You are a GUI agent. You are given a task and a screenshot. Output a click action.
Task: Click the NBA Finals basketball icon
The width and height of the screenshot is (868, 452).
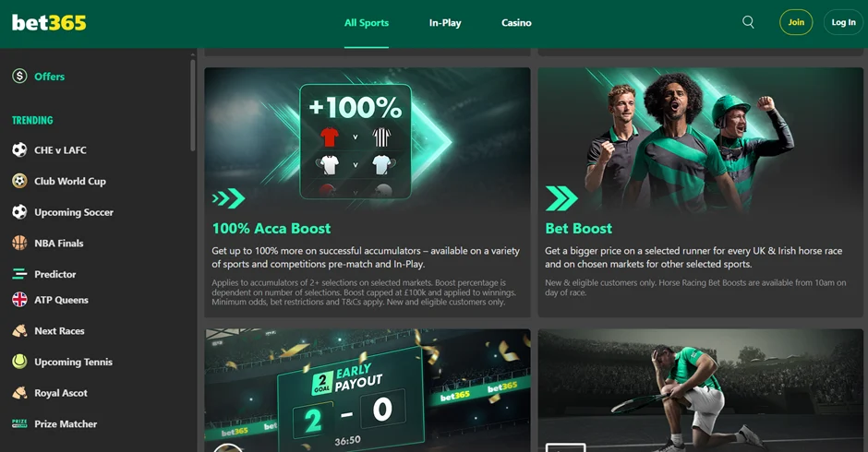[19, 243]
